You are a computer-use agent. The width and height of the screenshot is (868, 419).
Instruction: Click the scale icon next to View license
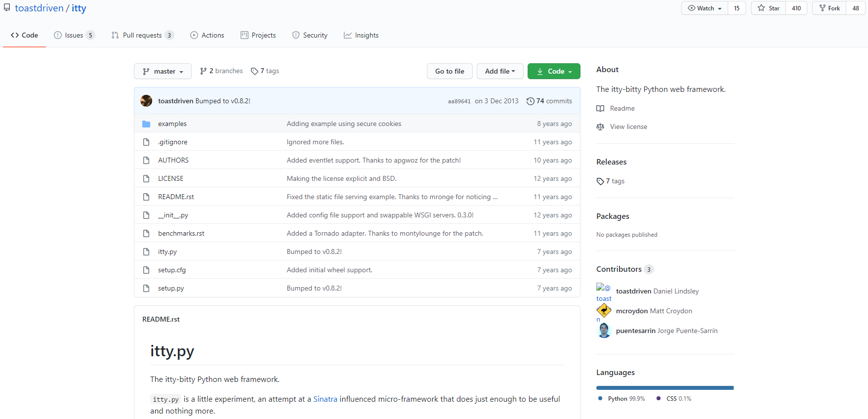click(x=600, y=127)
